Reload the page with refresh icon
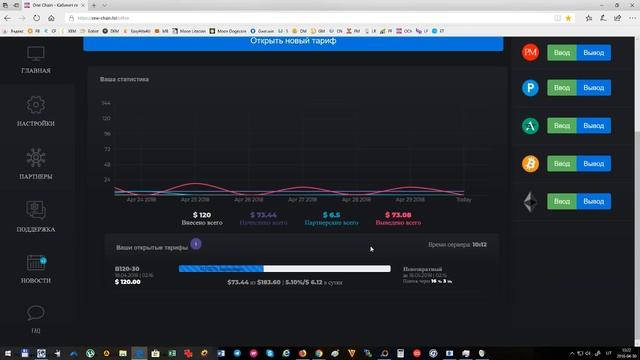 [36, 18]
